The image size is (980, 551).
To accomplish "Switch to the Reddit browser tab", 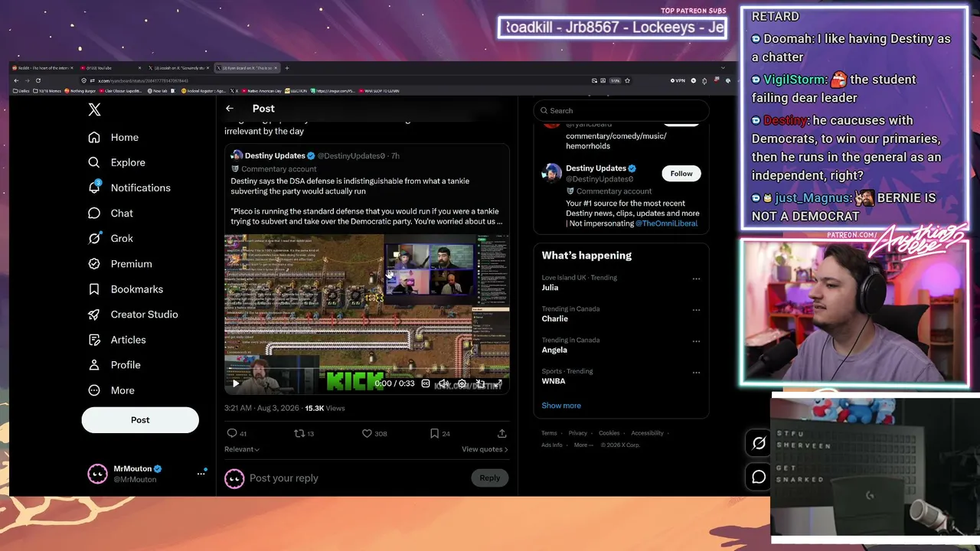I will click(42, 68).
